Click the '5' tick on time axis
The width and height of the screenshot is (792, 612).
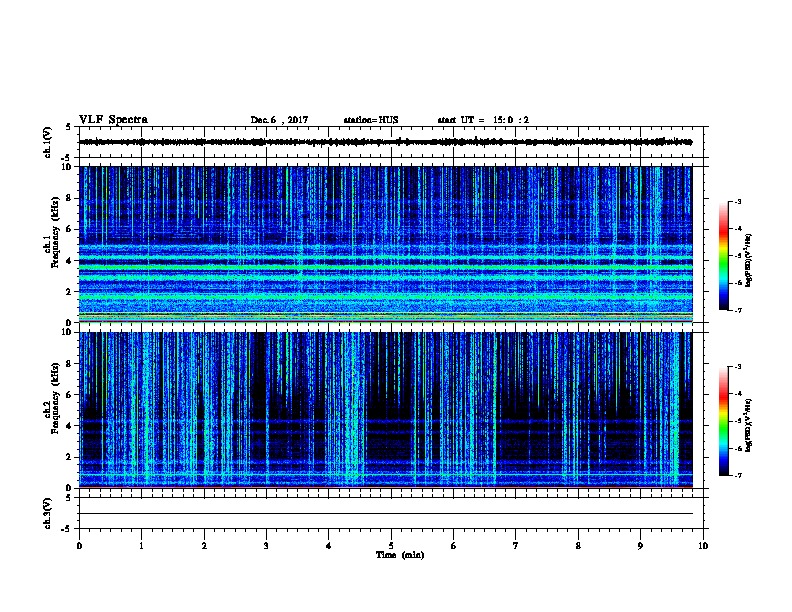coord(391,545)
